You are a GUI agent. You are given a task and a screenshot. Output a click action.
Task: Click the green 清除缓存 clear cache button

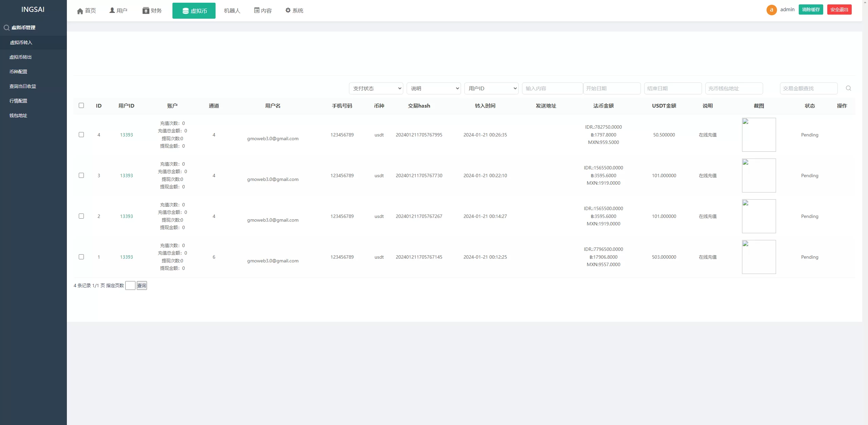(811, 10)
